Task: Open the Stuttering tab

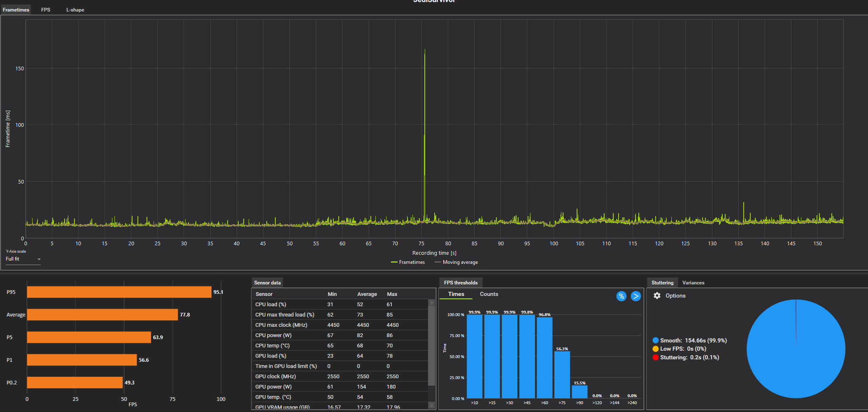Action: coord(662,283)
